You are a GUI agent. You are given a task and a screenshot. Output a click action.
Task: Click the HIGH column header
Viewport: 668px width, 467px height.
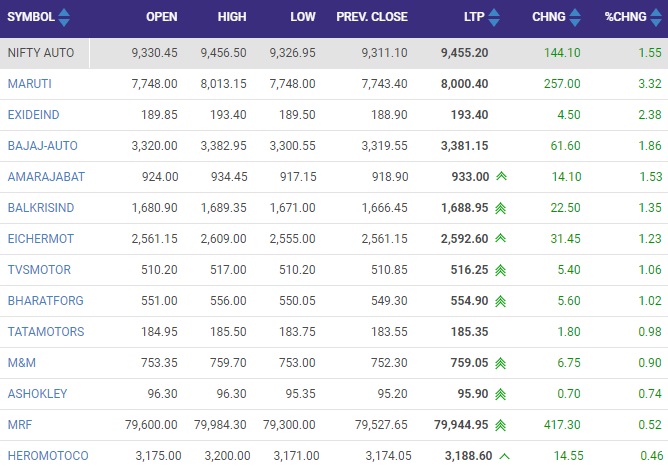(x=232, y=17)
